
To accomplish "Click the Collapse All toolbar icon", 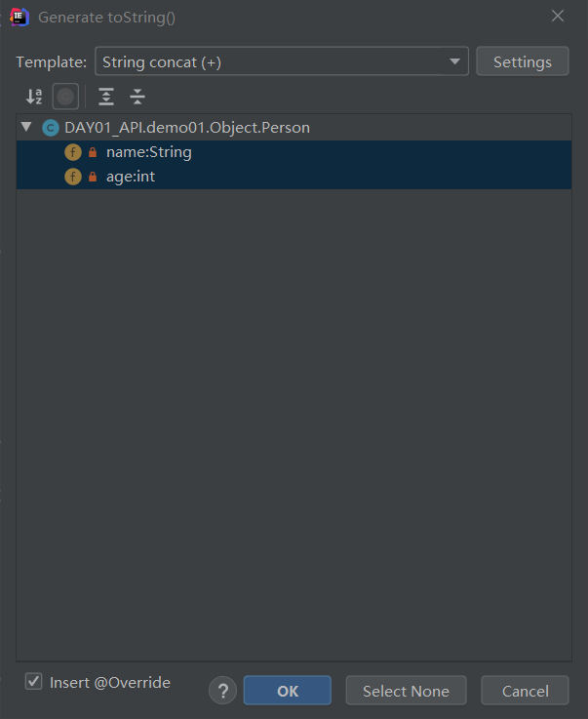I will coord(137,97).
